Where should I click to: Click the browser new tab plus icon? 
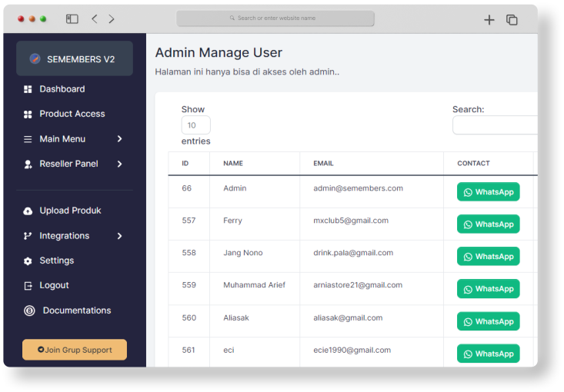[x=489, y=20]
